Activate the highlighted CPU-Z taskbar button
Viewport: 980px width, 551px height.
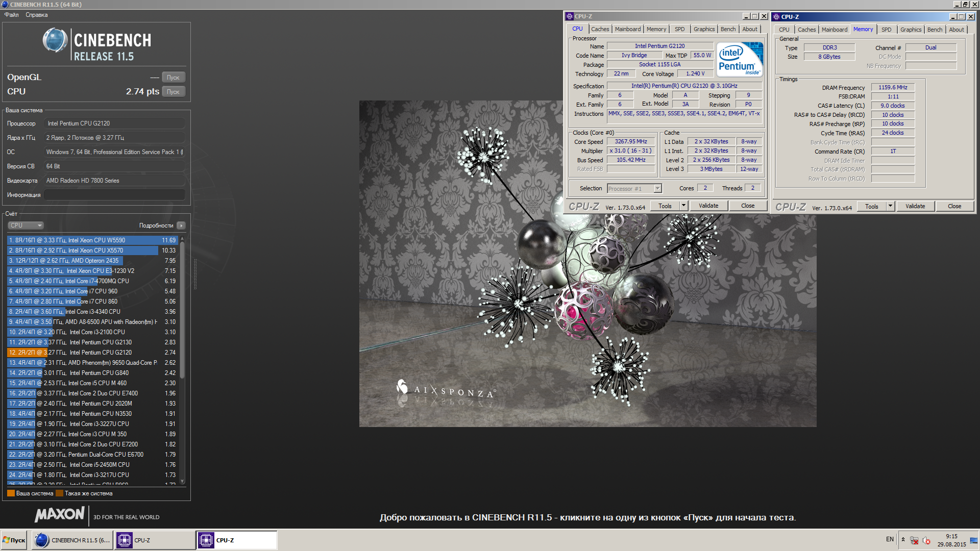point(237,540)
